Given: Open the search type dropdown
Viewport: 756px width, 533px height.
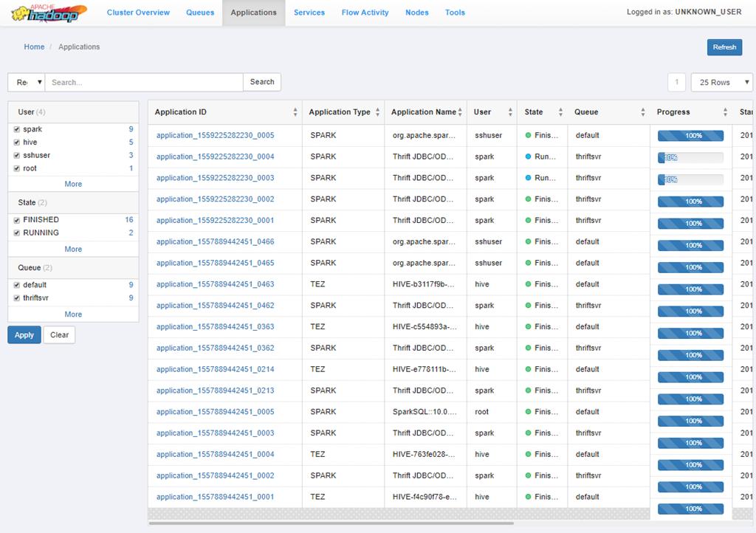Looking at the screenshot, I should tap(27, 83).
